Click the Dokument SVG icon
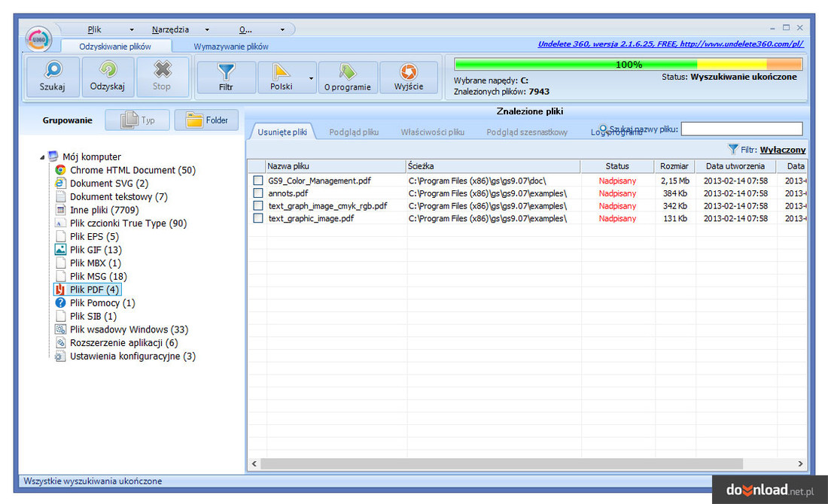 point(61,183)
